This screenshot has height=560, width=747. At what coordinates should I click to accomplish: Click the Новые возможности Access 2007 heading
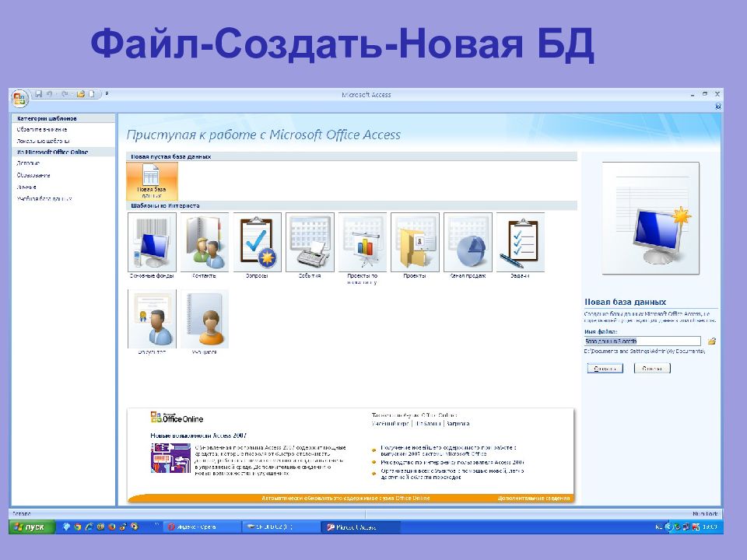[x=198, y=436]
